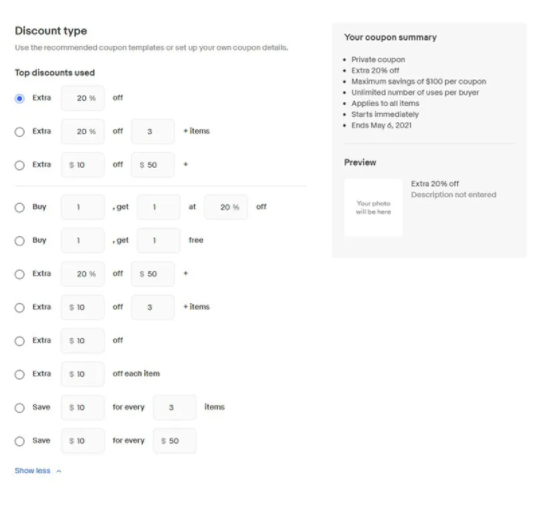Select Extra $10 off $50+ radio button
Viewport: 542px width, 507px height.
(20, 165)
